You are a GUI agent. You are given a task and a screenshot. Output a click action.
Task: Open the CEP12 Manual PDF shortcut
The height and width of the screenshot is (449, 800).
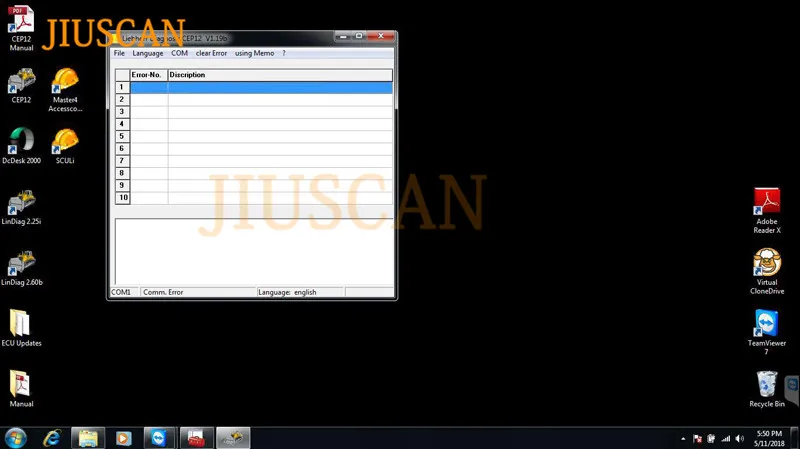[x=21, y=28]
